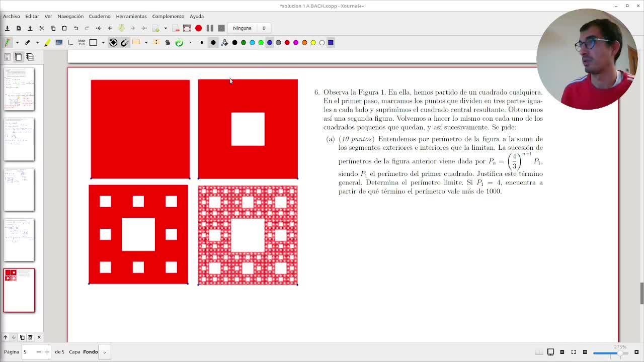Viewport: 644px width, 362px height.
Task: Open the Herramientas menu
Action: pos(131,16)
